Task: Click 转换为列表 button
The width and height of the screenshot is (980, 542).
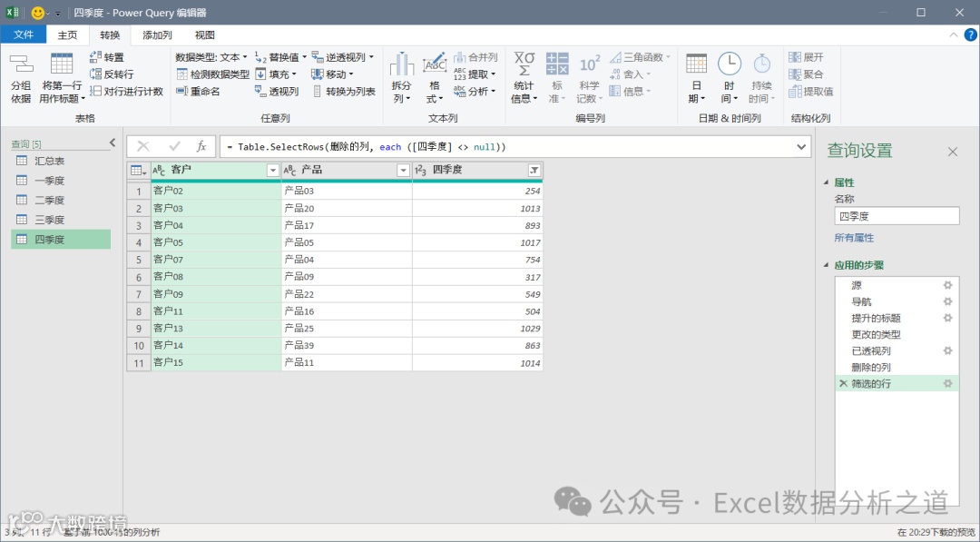Action: [x=344, y=92]
